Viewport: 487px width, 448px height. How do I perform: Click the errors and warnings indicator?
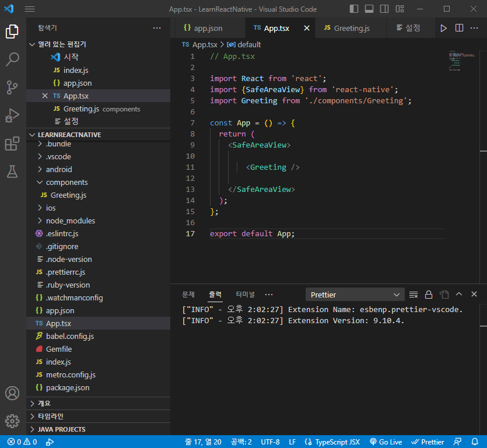coord(22,442)
